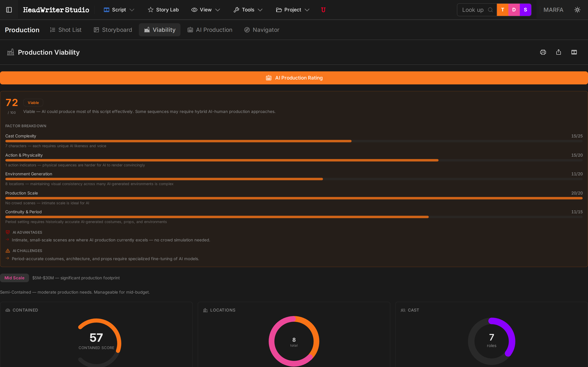Open the Project dropdown menu
Viewport: 588px width, 367px height.
[x=293, y=10]
